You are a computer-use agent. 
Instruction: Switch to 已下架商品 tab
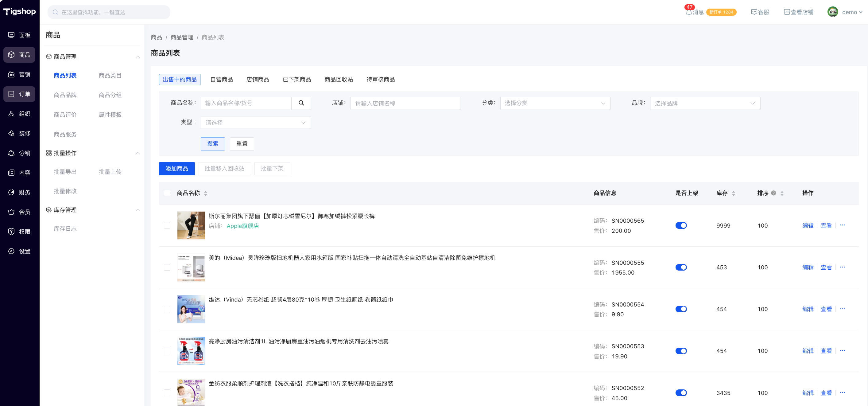point(296,79)
